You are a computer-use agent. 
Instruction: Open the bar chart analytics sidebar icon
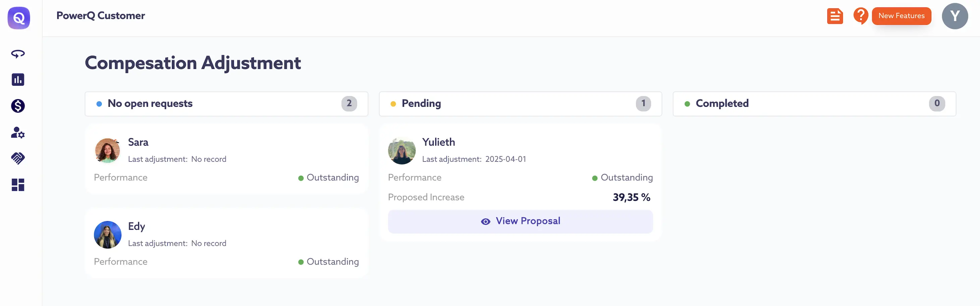[18, 80]
